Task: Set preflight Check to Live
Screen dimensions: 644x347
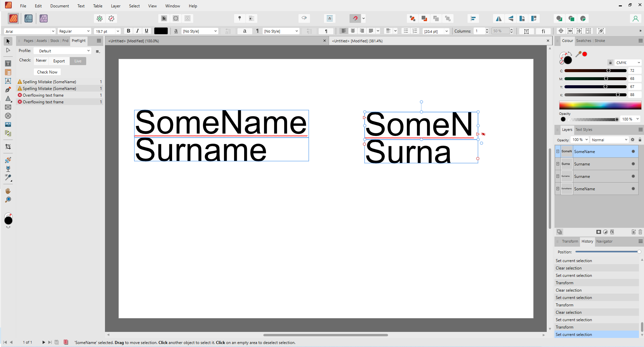Action: click(78, 61)
